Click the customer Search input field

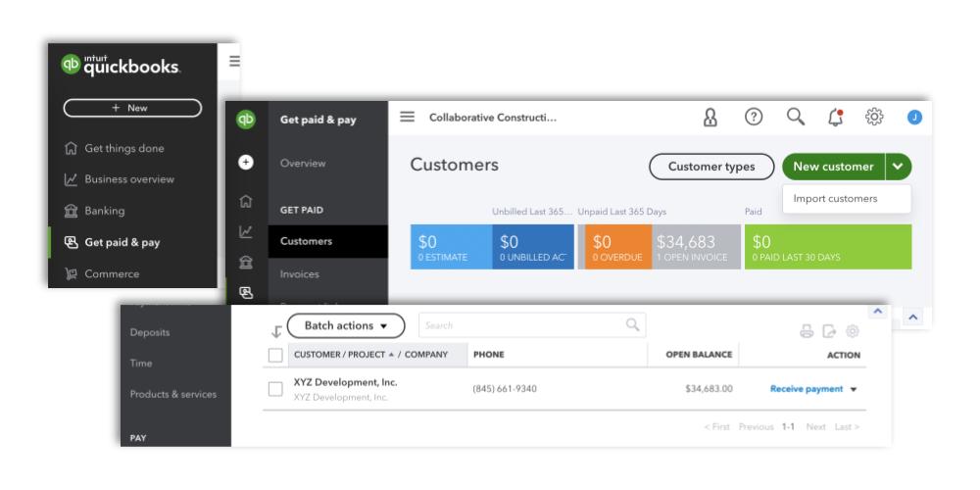click(532, 325)
